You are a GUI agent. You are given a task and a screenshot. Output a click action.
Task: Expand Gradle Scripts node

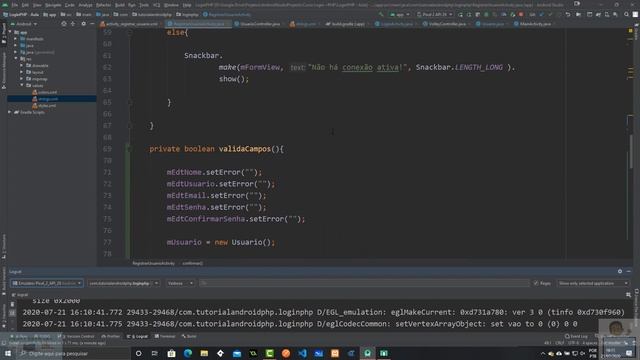(x=10, y=112)
